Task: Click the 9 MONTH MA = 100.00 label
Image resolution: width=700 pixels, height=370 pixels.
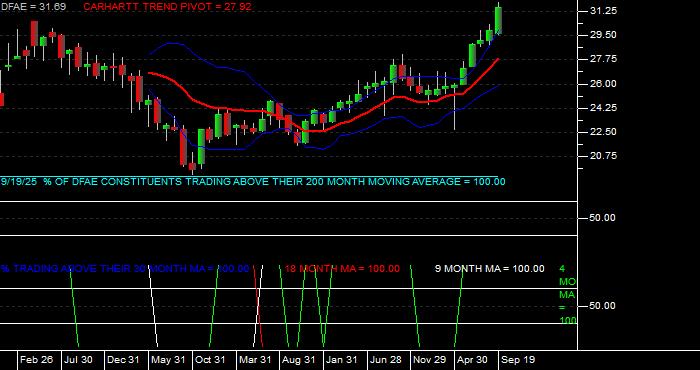Action: (x=490, y=269)
